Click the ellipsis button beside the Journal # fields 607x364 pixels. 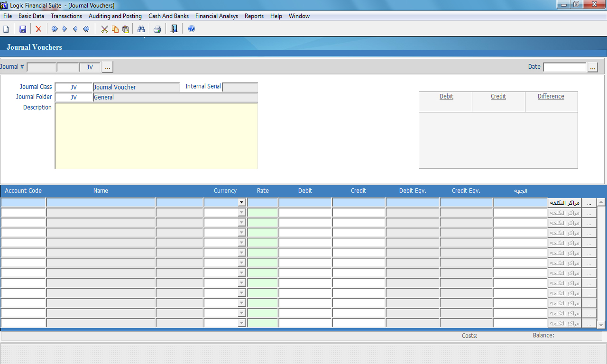pyautogui.click(x=108, y=67)
